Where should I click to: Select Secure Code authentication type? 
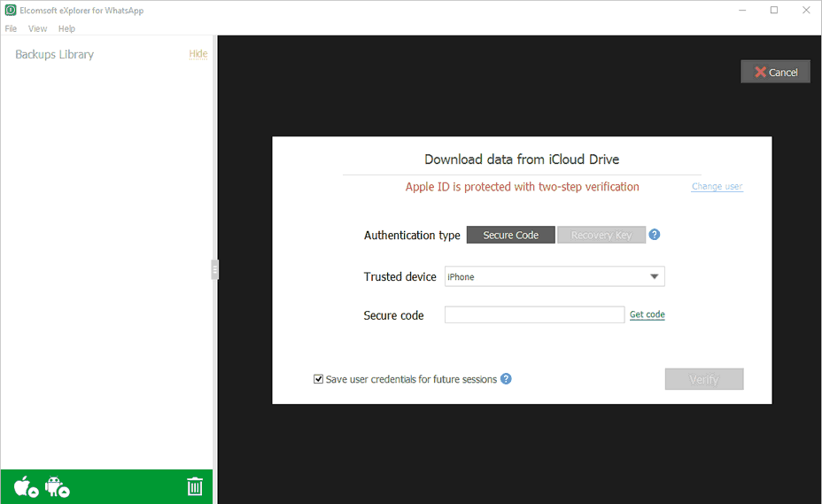pyautogui.click(x=510, y=235)
